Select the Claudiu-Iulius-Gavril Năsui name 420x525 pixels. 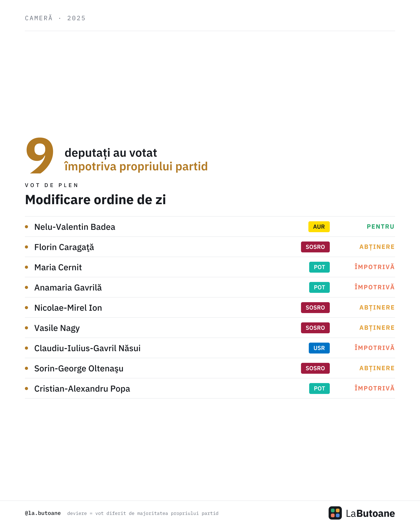(x=87, y=348)
